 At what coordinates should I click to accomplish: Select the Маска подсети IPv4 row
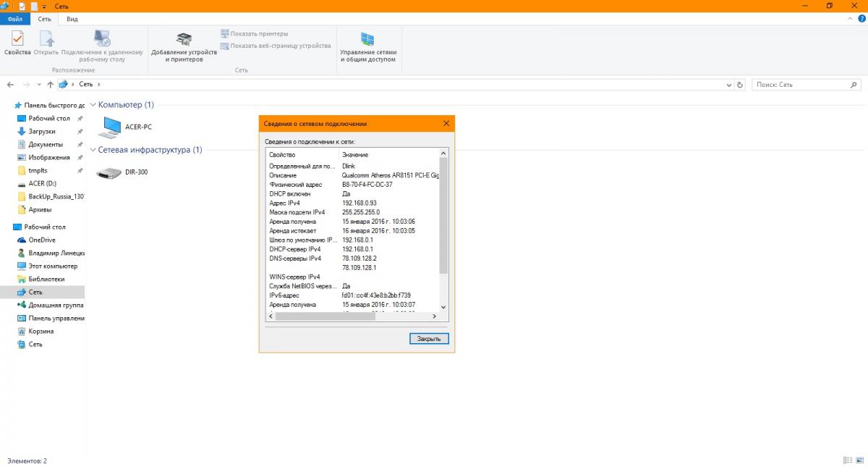click(x=352, y=212)
